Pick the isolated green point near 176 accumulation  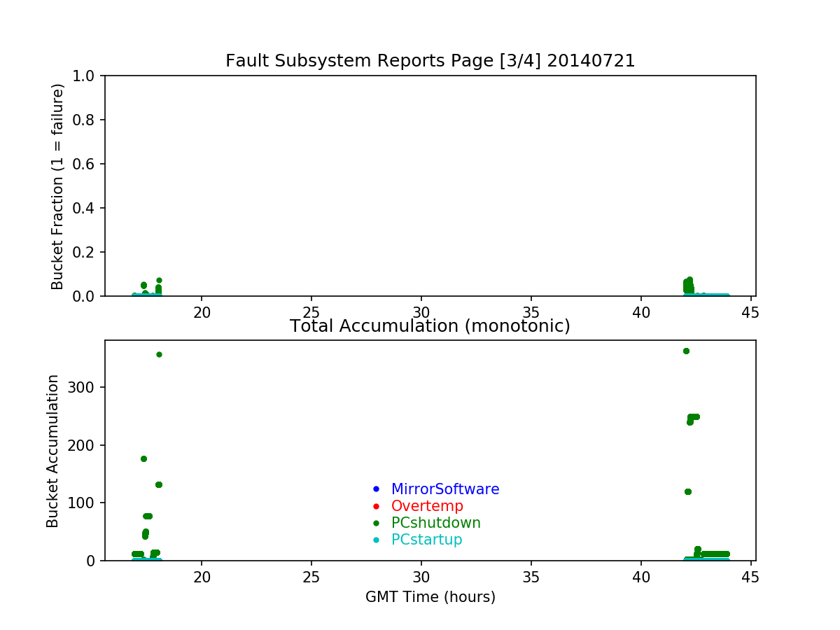pyautogui.click(x=143, y=458)
